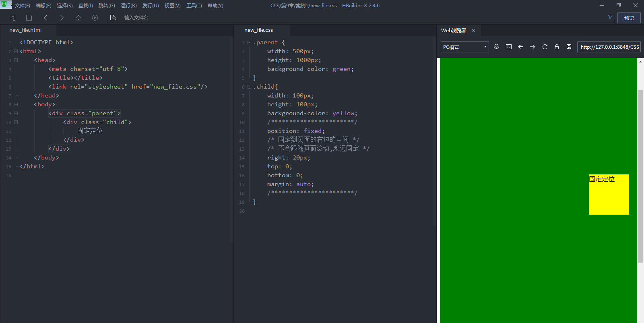This screenshot has width=644, height=323.
Task: Click the file search icon
Action: pyautogui.click(x=113, y=18)
